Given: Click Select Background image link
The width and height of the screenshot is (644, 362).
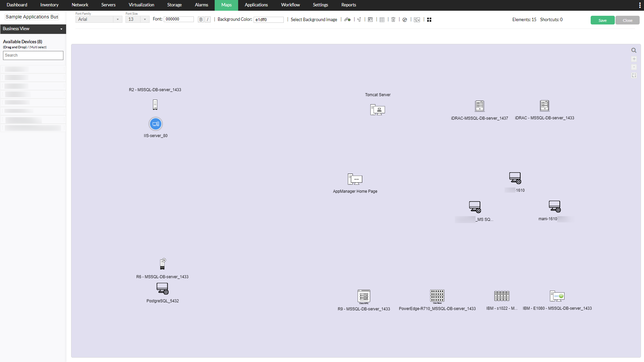Looking at the screenshot, I should (x=314, y=20).
